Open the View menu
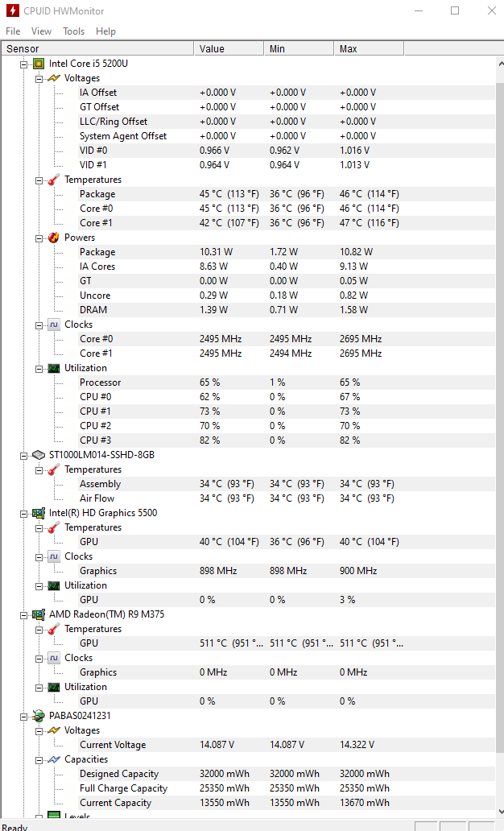The image size is (504, 831). click(x=41, y=31)
